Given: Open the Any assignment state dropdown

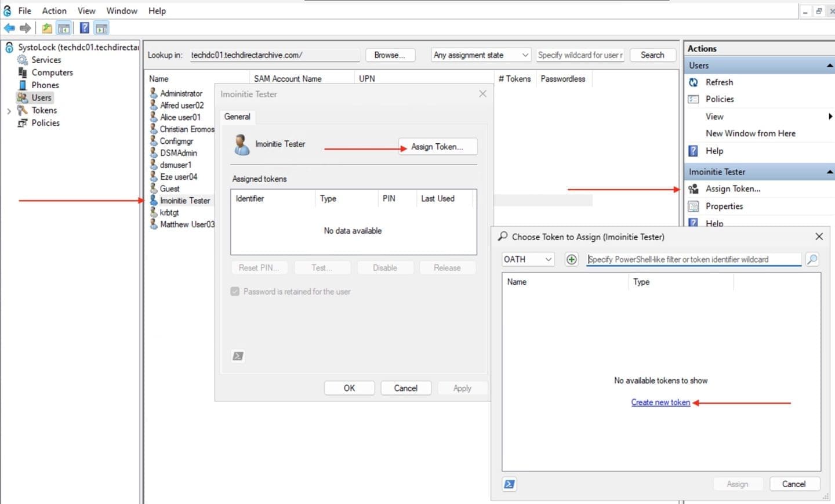Looking at the screenshot, I should click(x=481, y=55).
